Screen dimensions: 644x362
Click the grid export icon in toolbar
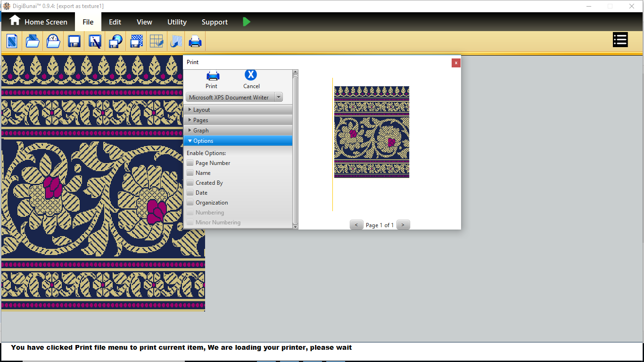click(x=157, y=41)
